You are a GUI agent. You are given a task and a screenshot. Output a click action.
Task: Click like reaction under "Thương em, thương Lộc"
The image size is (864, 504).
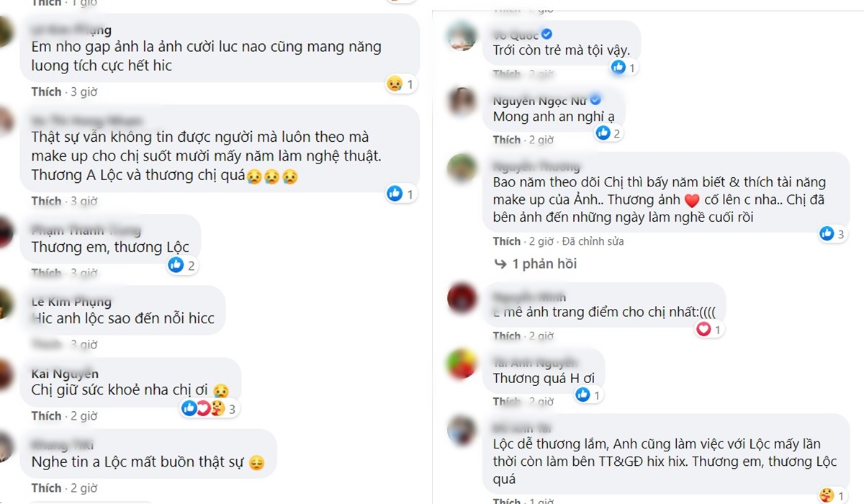(176, 265)
